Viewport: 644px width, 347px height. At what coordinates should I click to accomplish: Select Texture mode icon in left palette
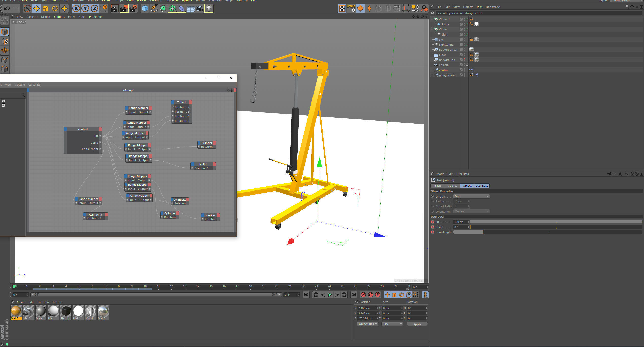point(5,41)
